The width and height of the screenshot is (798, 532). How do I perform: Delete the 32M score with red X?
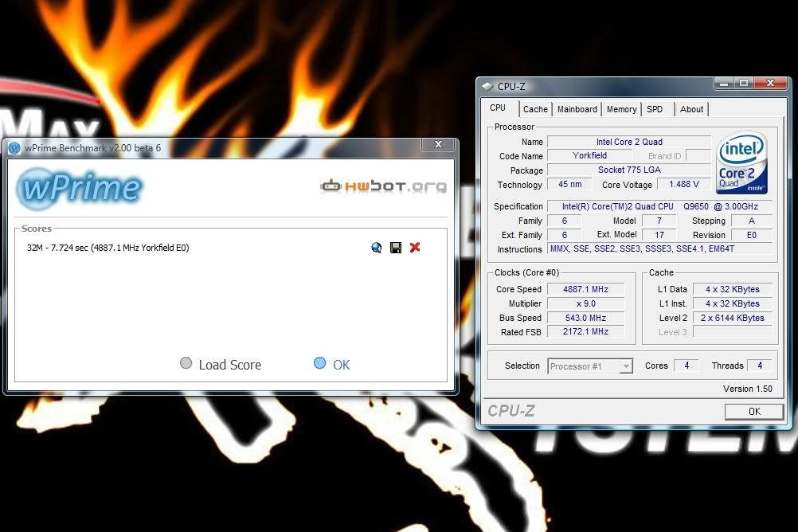click(415, 248)
